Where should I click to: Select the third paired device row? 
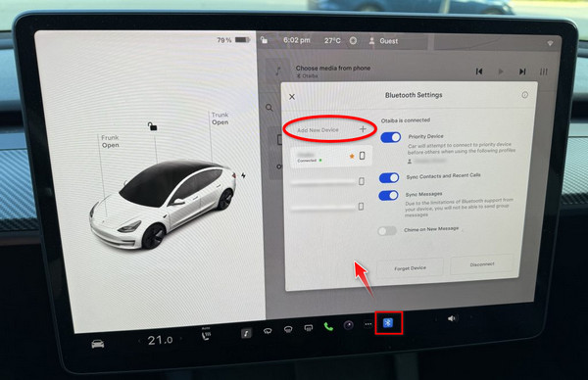(x=327, y=207)
